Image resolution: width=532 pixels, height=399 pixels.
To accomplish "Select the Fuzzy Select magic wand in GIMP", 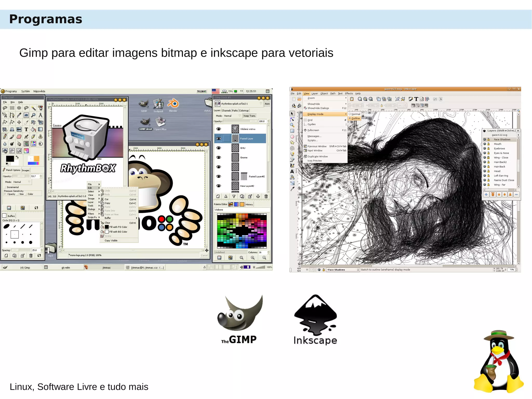I will [33, 108].
